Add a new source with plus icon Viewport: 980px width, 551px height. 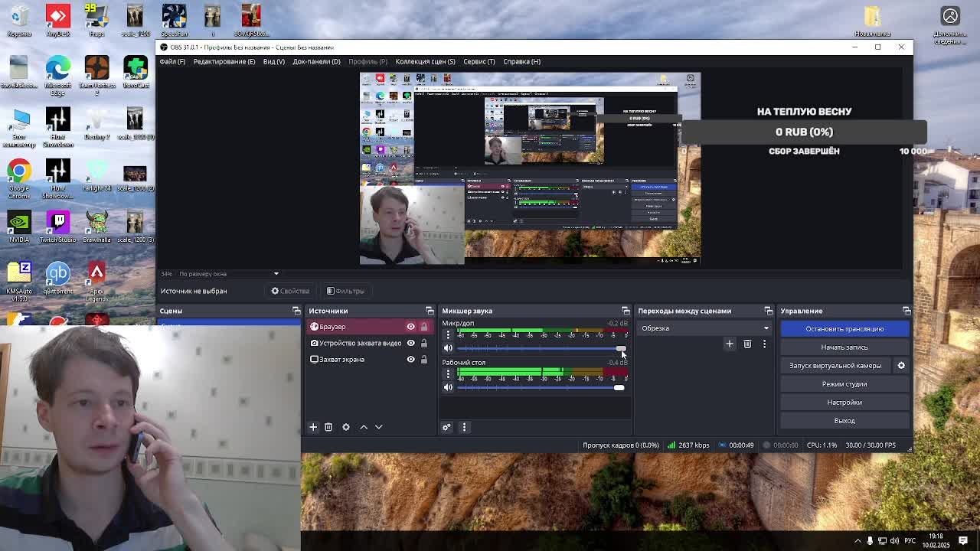pyautogui.click(x=312, y=427)
